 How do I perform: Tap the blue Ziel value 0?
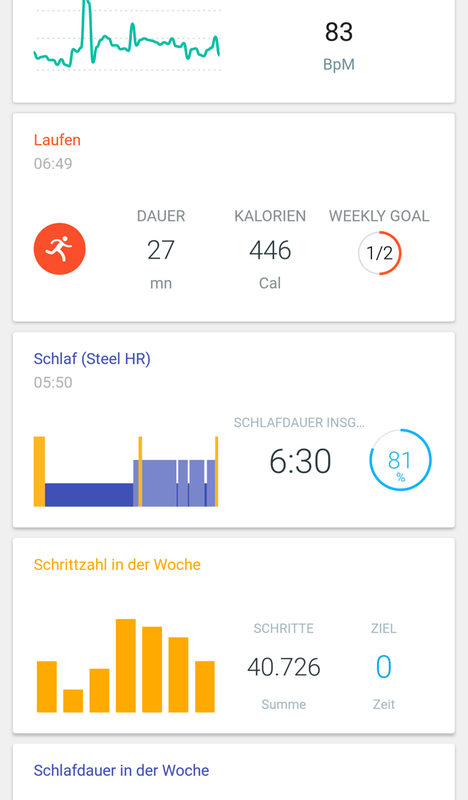[x=384, y=667]
